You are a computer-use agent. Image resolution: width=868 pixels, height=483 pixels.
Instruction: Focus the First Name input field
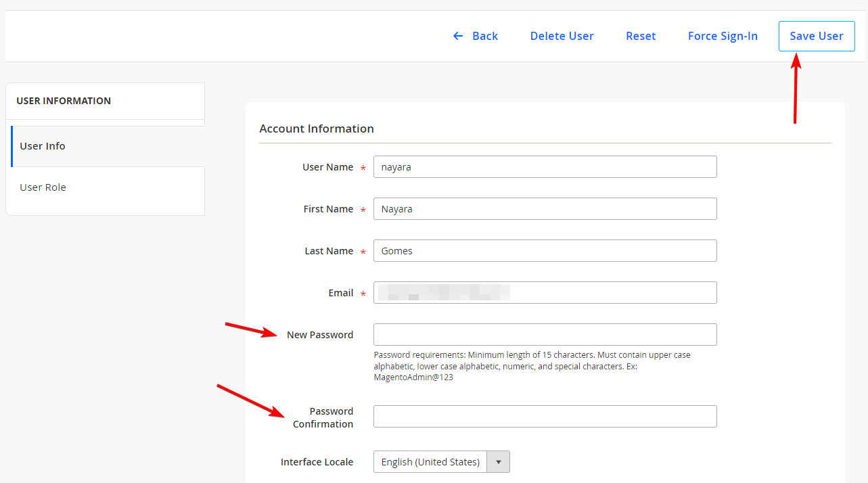(545, 209)
